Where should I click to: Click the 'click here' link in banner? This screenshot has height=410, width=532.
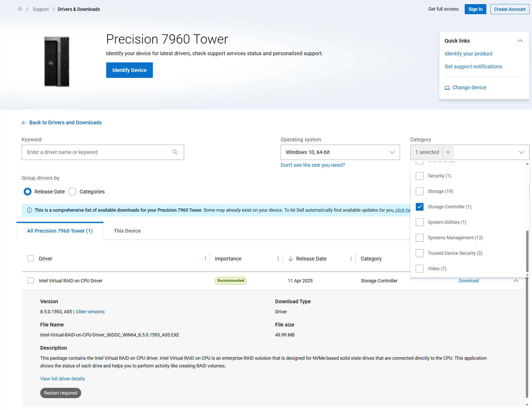coord(403,210)
